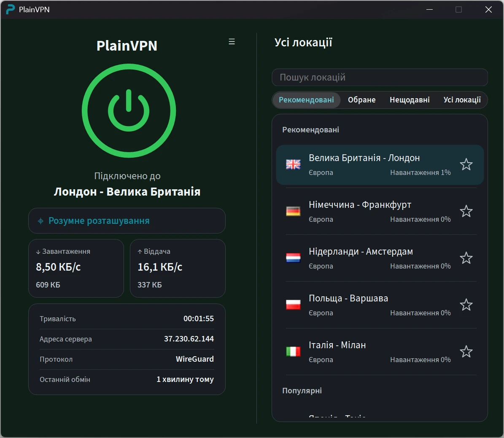The width and height of the screenshot is (504, 438).
Task: Click the Germany flag icon
Action: pyautogui.click(x=293, y=211)
